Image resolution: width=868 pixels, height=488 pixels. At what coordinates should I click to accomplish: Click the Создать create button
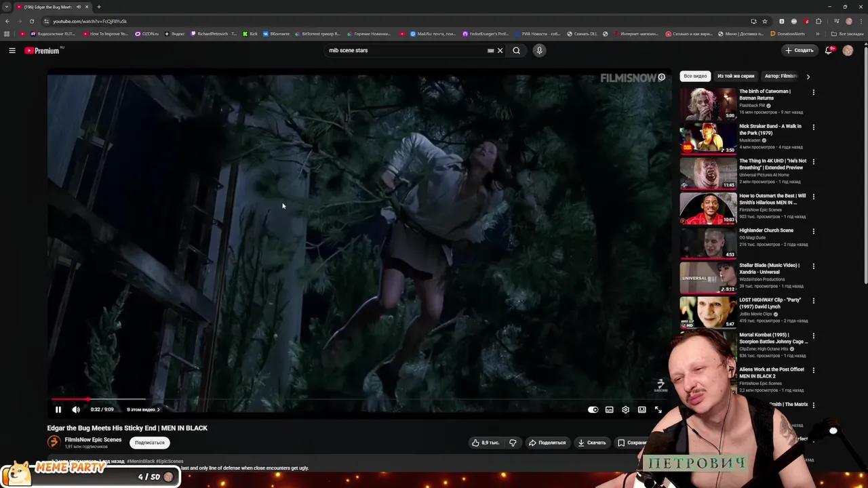(799, 50)
